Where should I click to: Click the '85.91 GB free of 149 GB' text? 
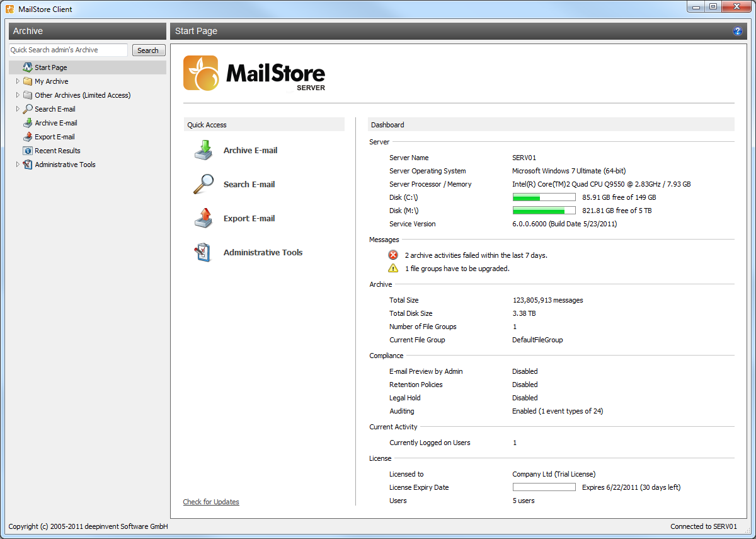click(x=619, y=197)
